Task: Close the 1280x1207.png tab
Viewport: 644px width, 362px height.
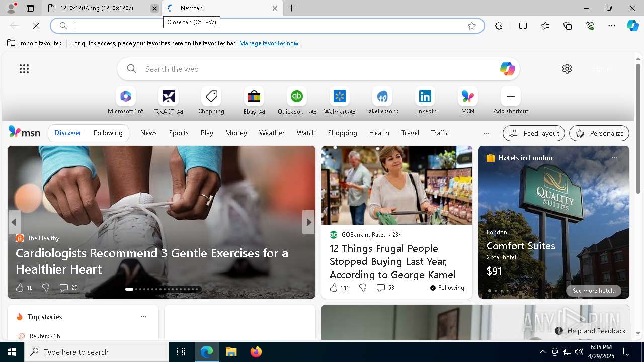Action: [x=154, y=8]
